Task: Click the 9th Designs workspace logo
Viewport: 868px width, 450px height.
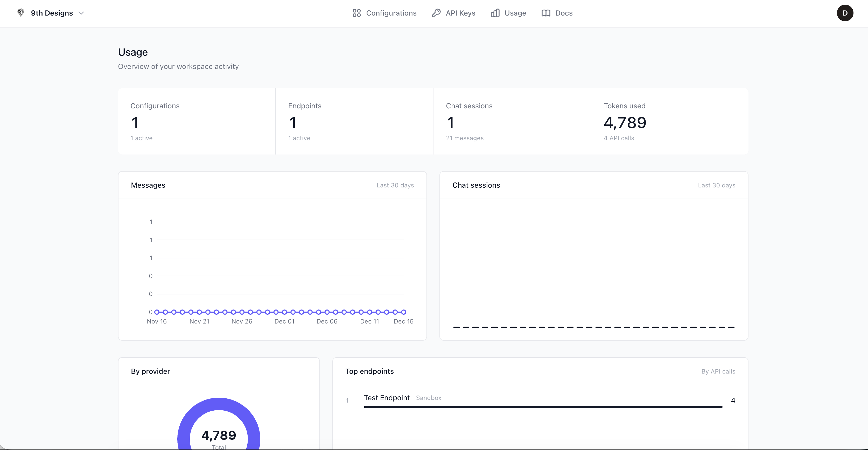Action: tap(20, 13)
